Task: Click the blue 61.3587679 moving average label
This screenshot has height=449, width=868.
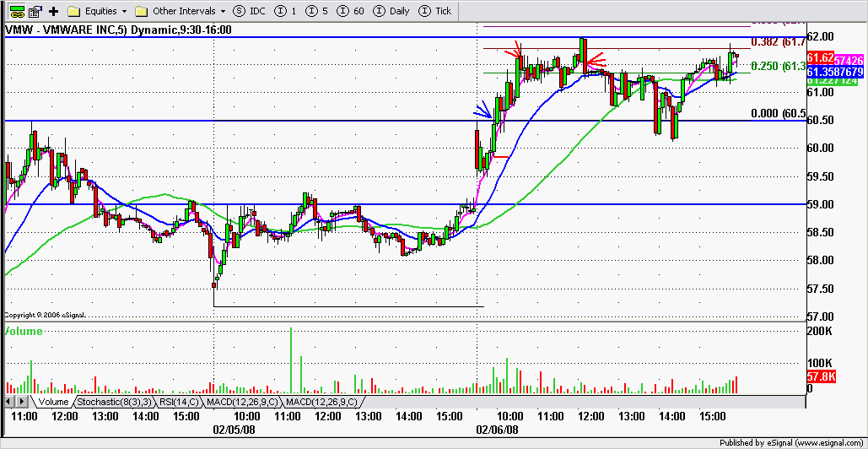Action: pyautogui.click(x=835, y=72)
